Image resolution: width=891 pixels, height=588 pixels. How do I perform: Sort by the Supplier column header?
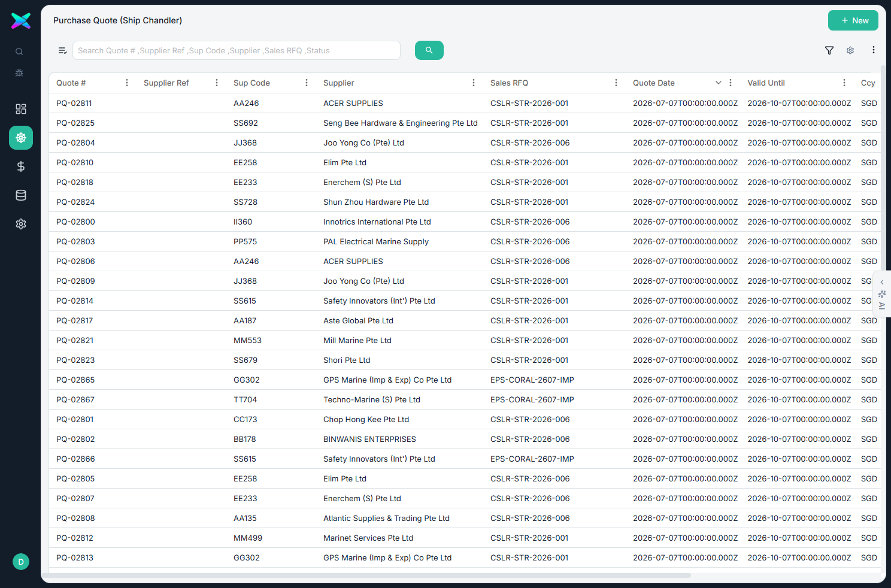(339, 83)
